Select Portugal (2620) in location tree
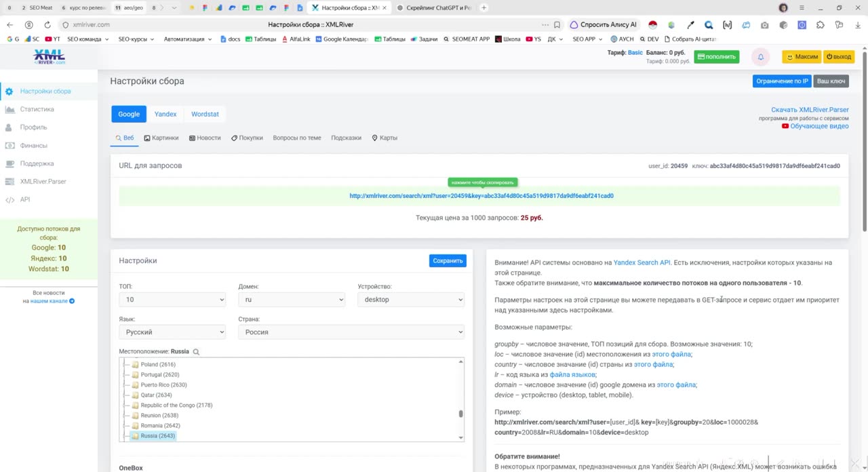 [160, 374]
